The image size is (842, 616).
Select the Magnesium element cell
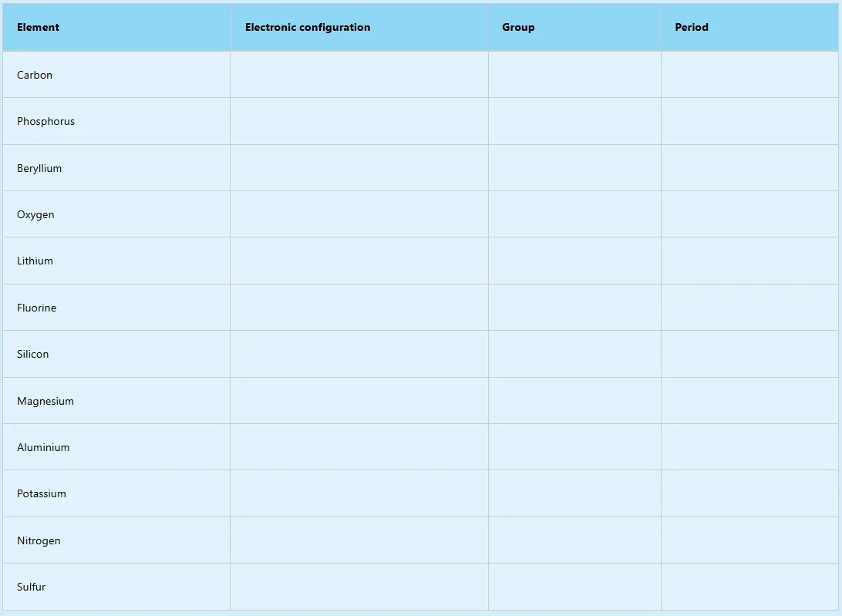116,401
